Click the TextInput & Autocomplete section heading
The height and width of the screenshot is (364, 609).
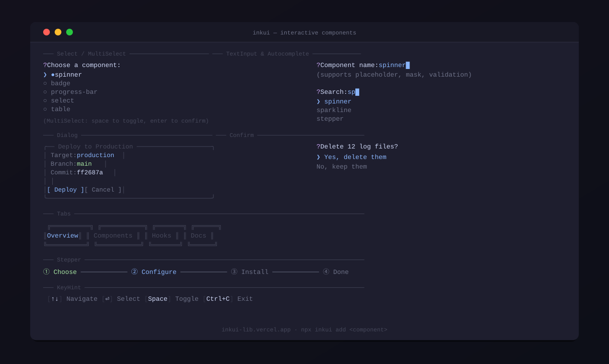coord(268,54)
